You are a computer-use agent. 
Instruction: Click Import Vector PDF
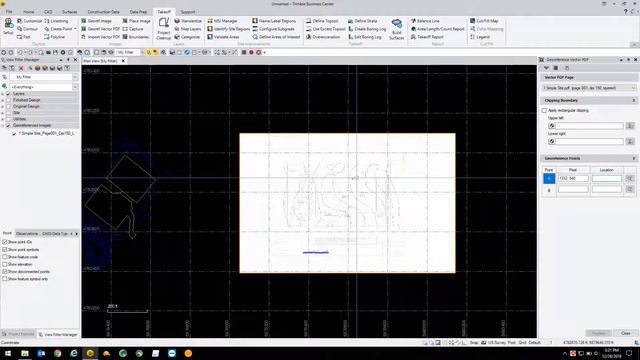(100, 37)
